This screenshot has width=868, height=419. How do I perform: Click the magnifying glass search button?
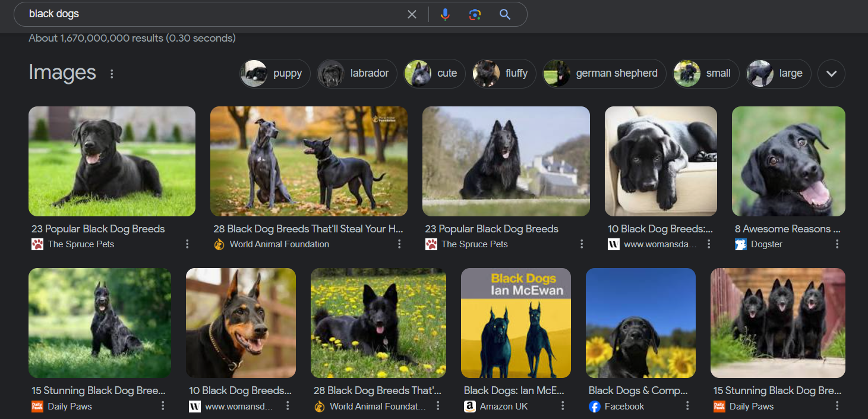coord(505,14)
